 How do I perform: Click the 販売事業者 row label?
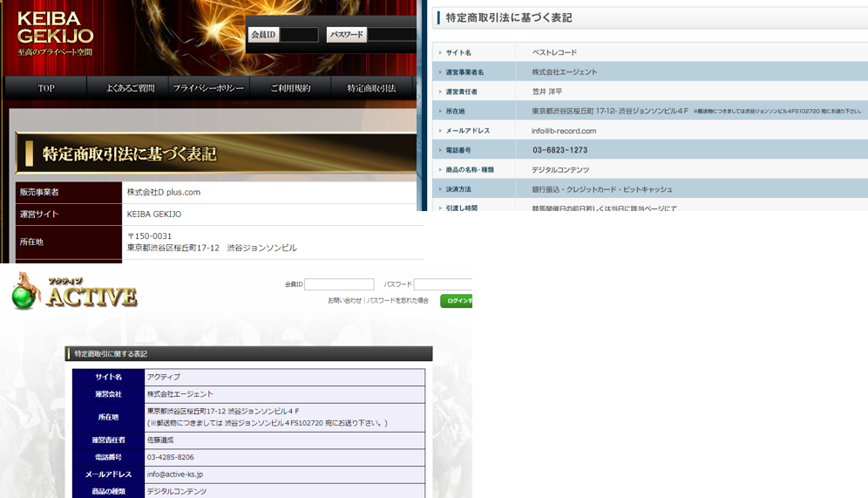(39, 192)
